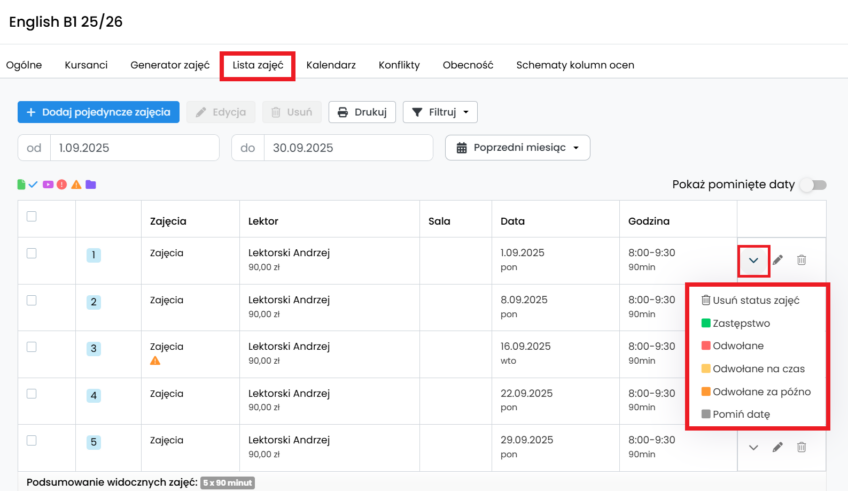Click the green document icon in legend
The height and width of the screenshot is (491, 848).
21,185
